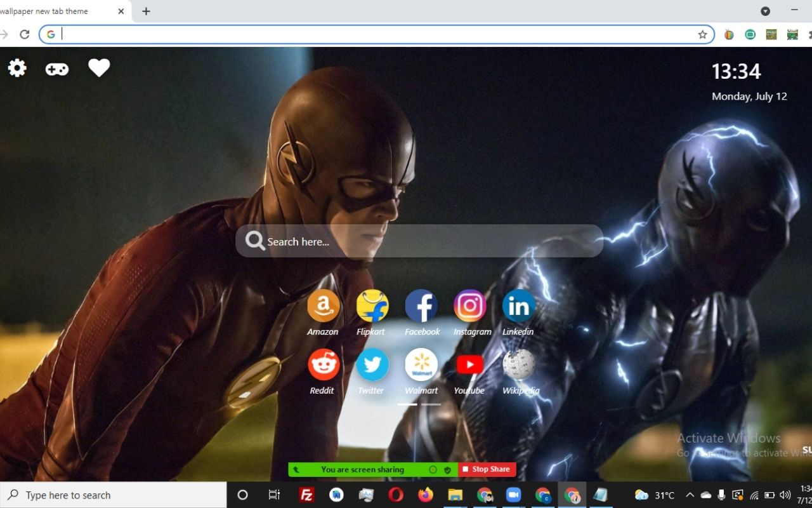Image resolution: width=812 pixels, height=508 pixels.
Task: Open the Reddit shortcut
Action: pos(324,364)
